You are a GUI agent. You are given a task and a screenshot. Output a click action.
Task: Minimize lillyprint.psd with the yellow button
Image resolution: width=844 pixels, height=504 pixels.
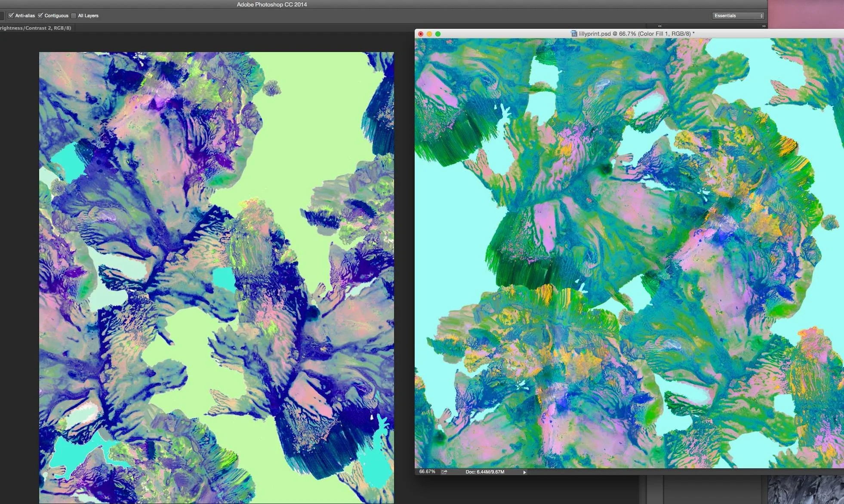click(x=429, y=34)
